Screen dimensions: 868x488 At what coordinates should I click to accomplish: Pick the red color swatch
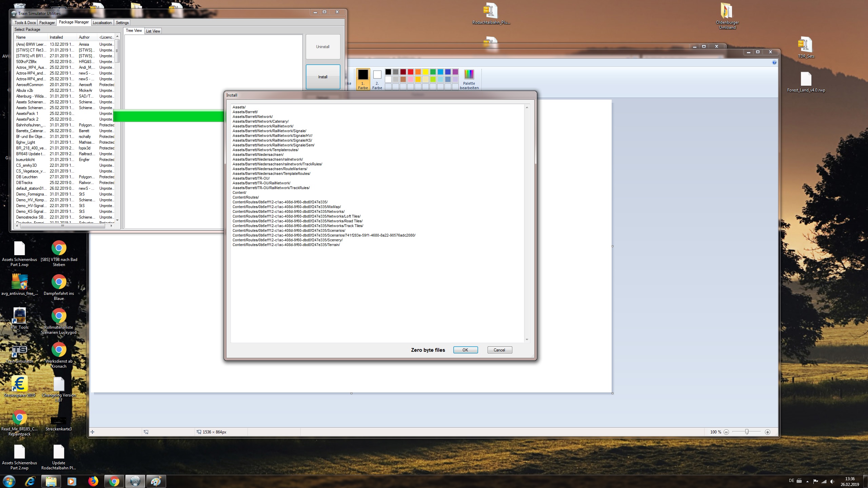click(x=410, y=72)
